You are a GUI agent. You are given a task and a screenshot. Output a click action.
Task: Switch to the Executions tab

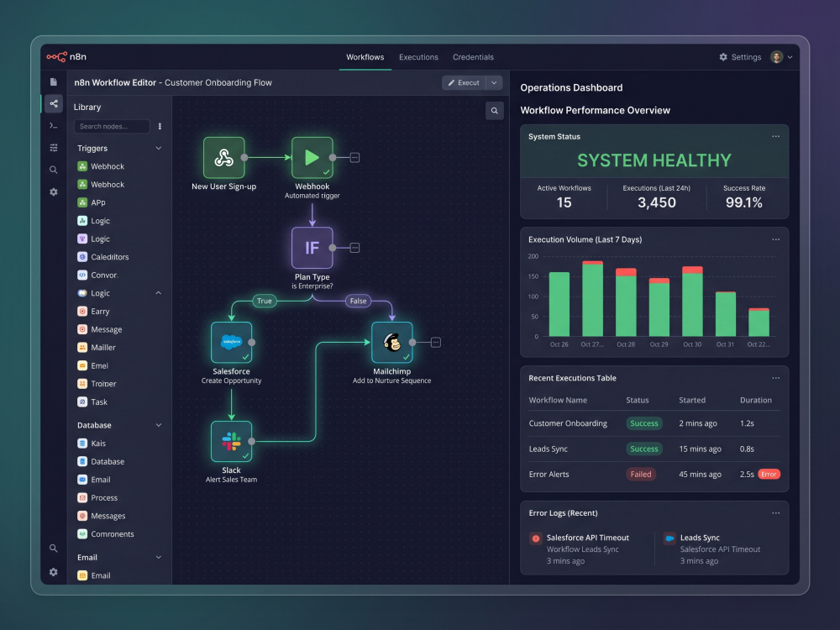[418, 57]
